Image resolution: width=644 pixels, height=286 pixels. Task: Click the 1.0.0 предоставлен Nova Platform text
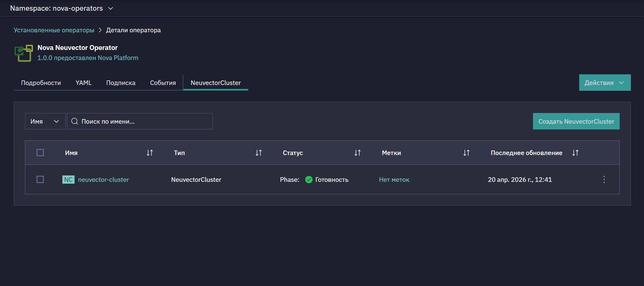click(x=88, y=58)
